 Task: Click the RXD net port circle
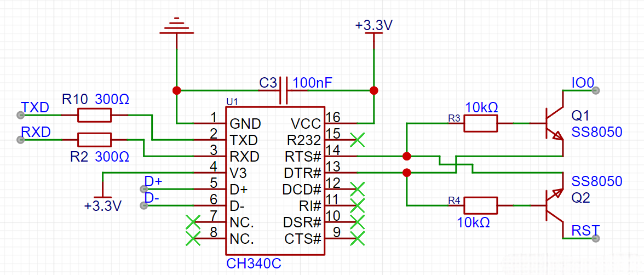pos(20,140)
